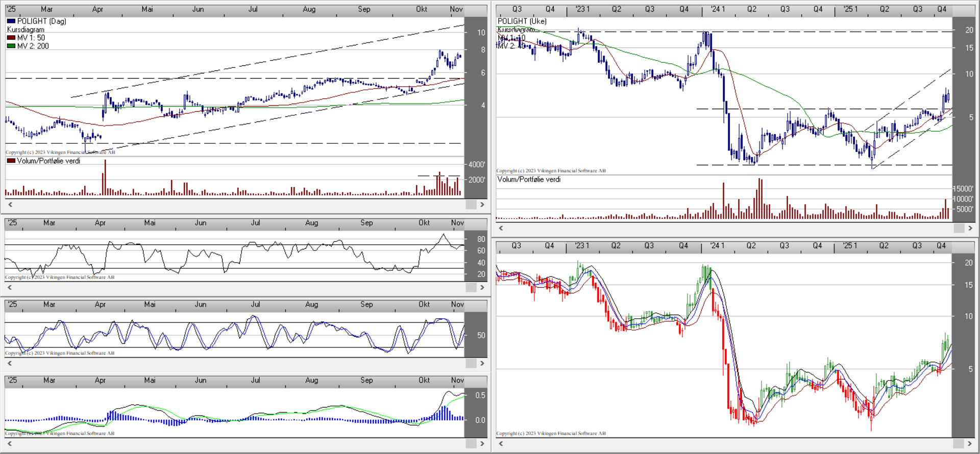Click the Aug label on daily price chart axis
The height and width of the screenshot is (454, 980).
coord(309,9)
